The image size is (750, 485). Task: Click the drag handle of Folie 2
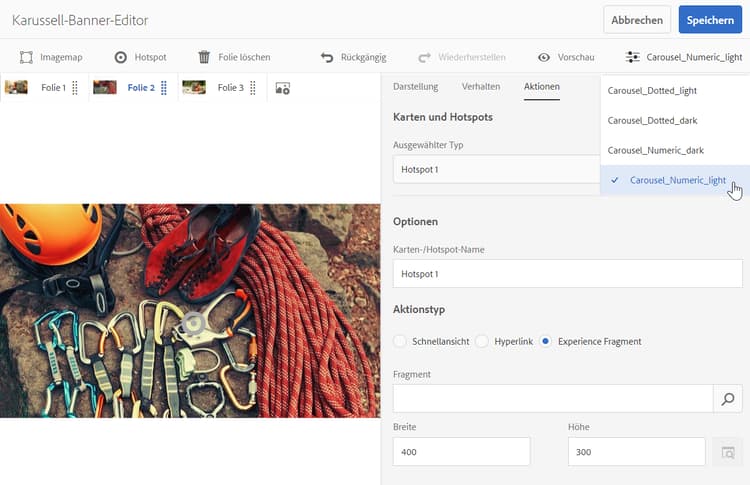tap(164, 88)
